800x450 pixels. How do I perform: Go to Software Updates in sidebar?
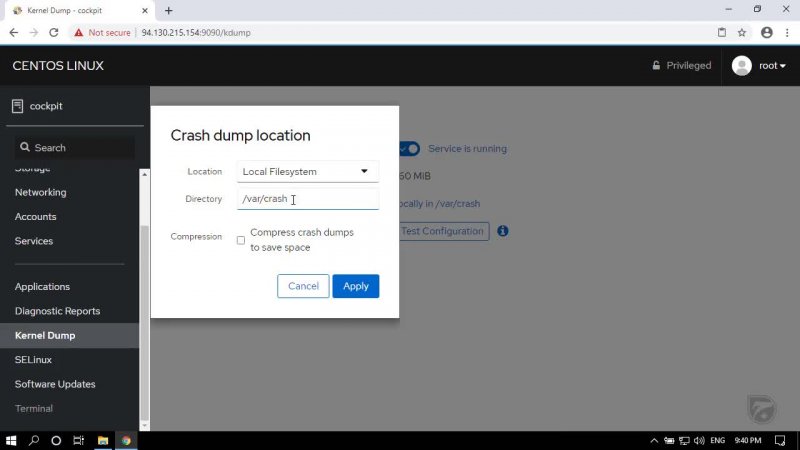pos(55,384)
